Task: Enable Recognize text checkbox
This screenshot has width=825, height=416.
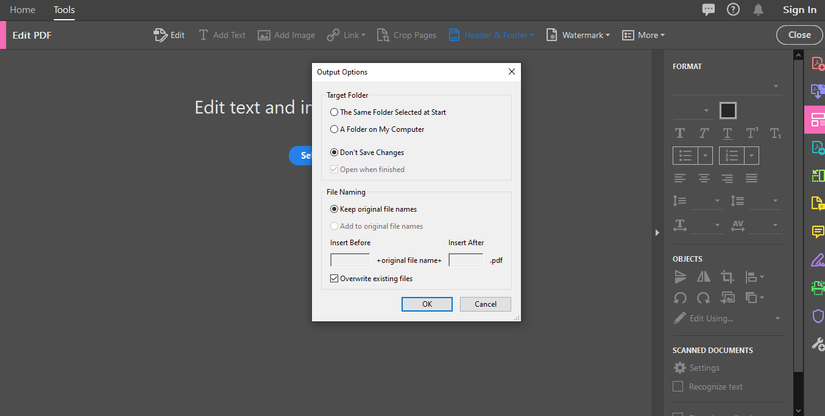Action: pos(678,387)
